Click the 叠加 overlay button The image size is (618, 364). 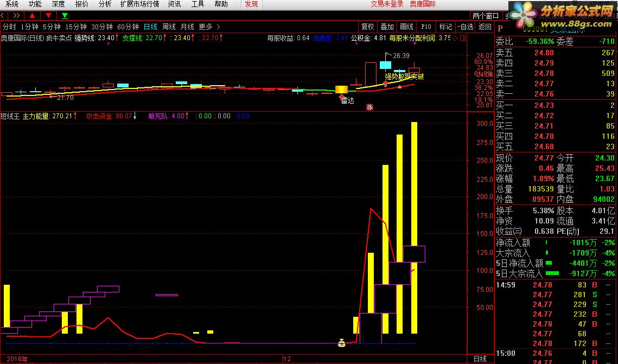(387, 27)
